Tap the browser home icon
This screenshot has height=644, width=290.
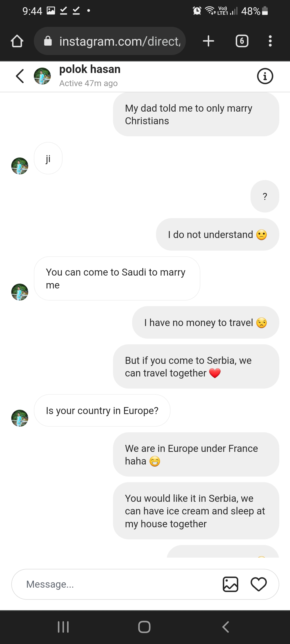pyautogui.click(x=17, y=41)
